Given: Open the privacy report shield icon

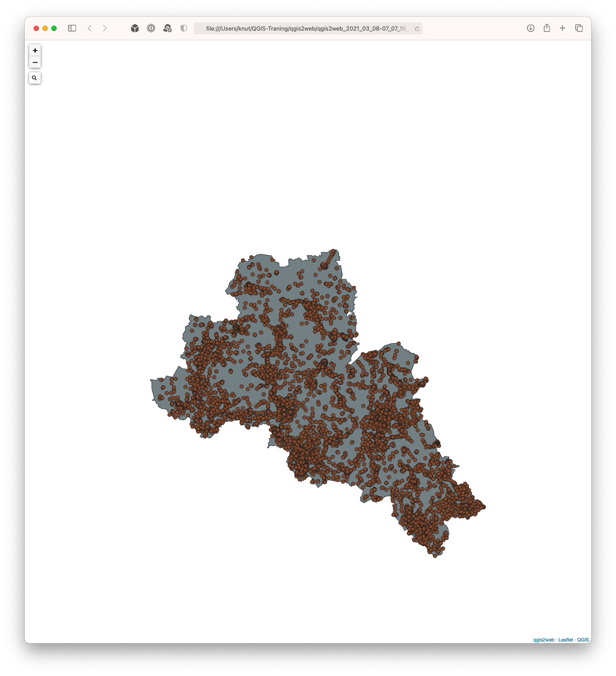Looking at the screenshot, I should [184, 28].
